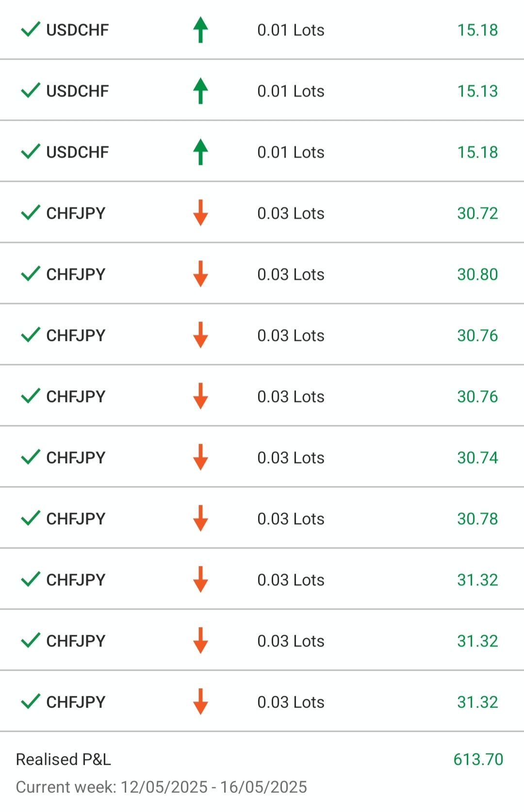The image size is (524, 812).
Task: Click the checkmark beside the 30.80 CHFJPY trade
Action: pyautogui.click(x=30, y=274)
